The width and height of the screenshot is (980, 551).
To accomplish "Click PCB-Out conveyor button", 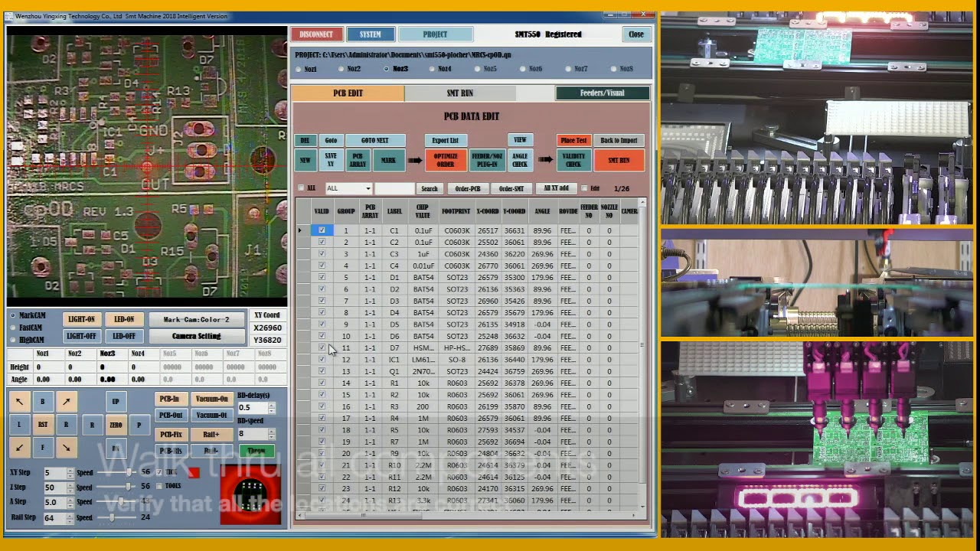I will click(170, 416).
